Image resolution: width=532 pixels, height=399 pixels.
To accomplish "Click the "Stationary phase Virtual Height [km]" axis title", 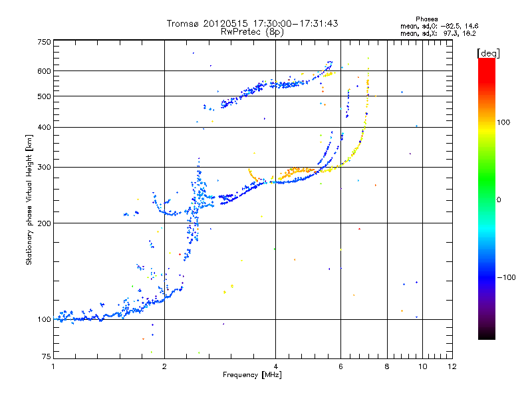I will pos(29,199).
